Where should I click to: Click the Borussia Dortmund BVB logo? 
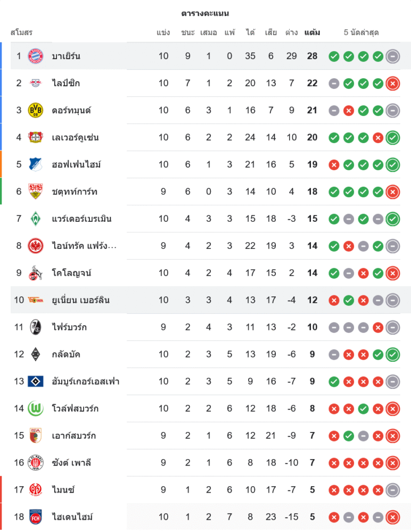[35, 110]
